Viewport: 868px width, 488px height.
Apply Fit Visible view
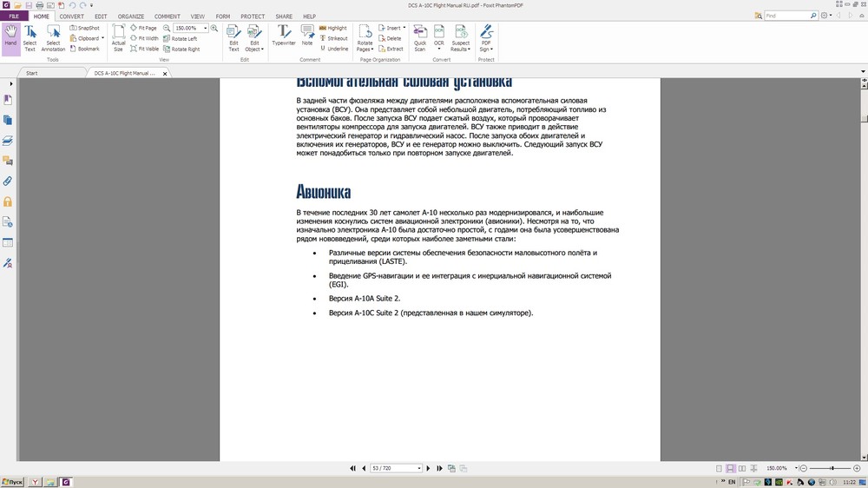(x=145, y=49)
